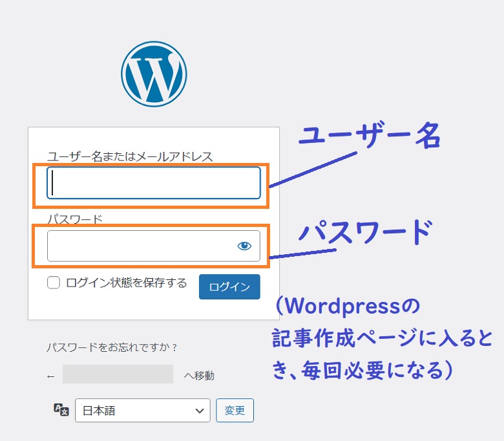Click the ログイン button

[x=229, y=286]
